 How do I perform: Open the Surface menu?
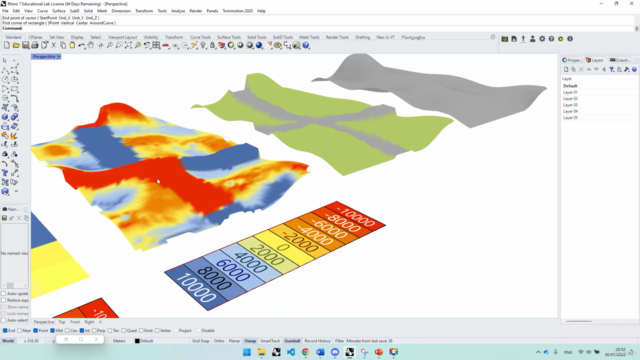59,11
